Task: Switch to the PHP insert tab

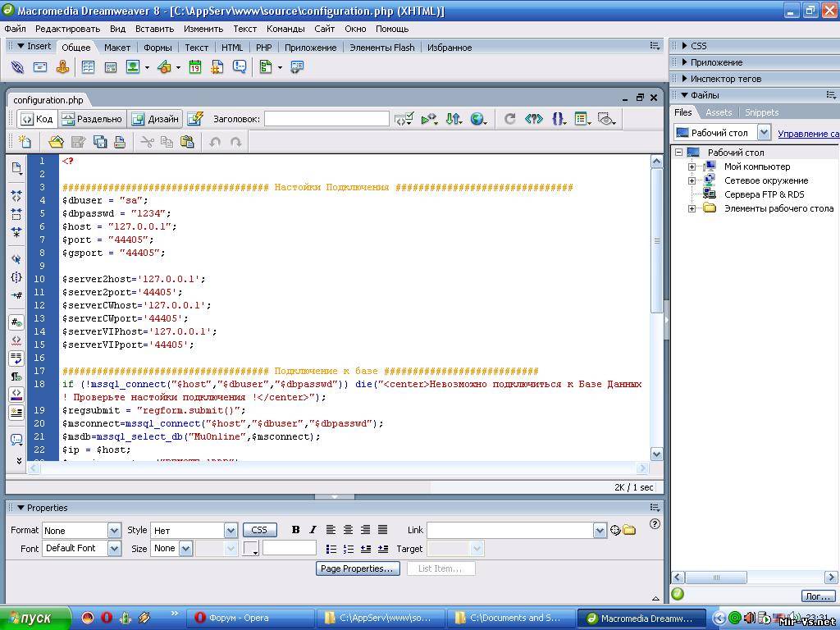Action: 263,48
